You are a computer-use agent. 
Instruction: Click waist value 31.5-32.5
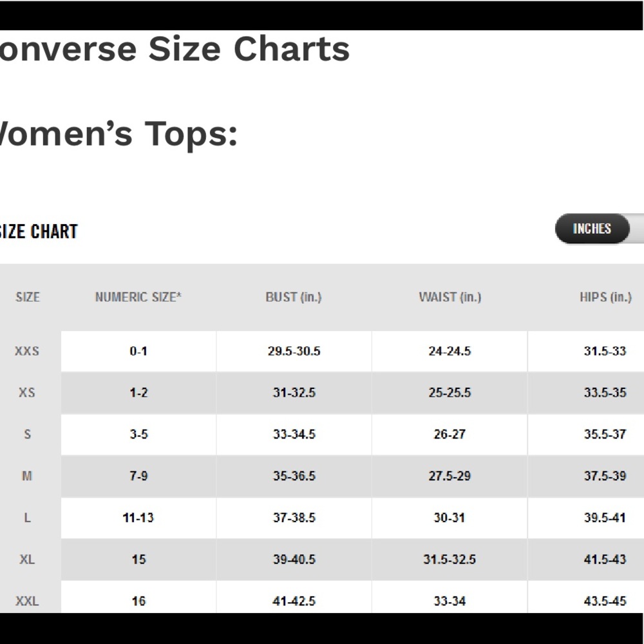click(x=450, y=560)
